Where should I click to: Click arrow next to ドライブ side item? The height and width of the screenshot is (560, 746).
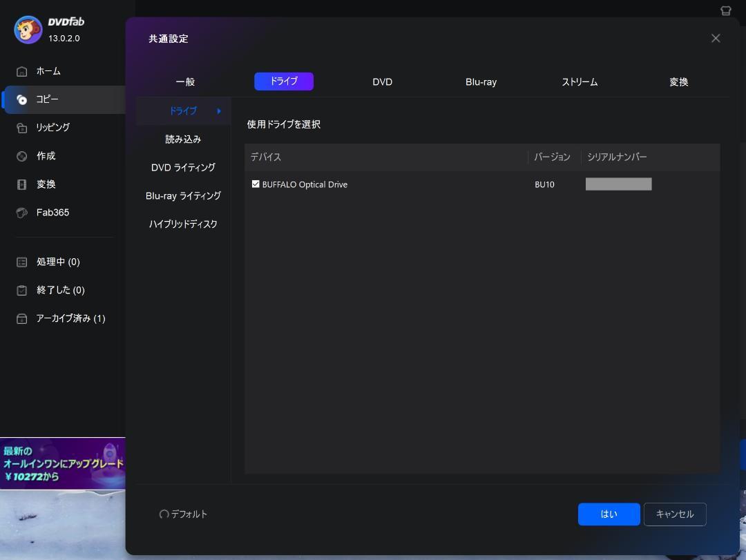[x=219, y=111]
